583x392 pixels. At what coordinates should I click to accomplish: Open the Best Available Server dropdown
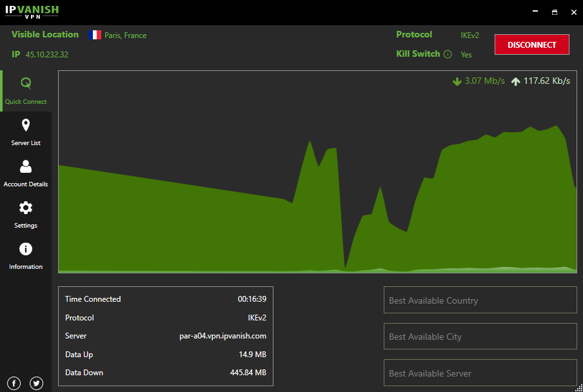point(480,373)
